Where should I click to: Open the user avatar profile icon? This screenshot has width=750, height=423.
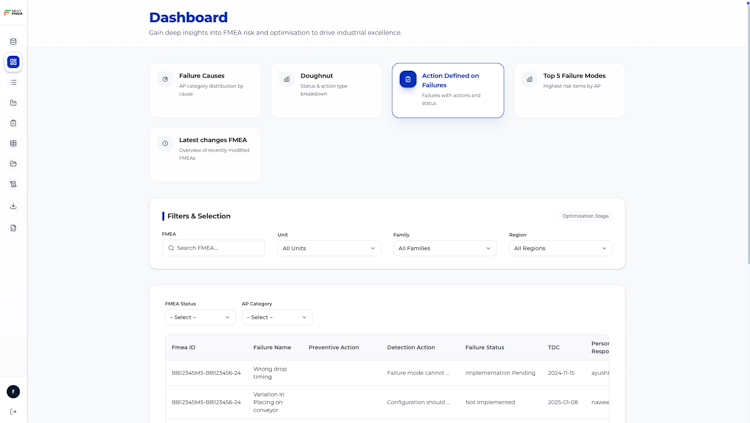tap(13, 391)
